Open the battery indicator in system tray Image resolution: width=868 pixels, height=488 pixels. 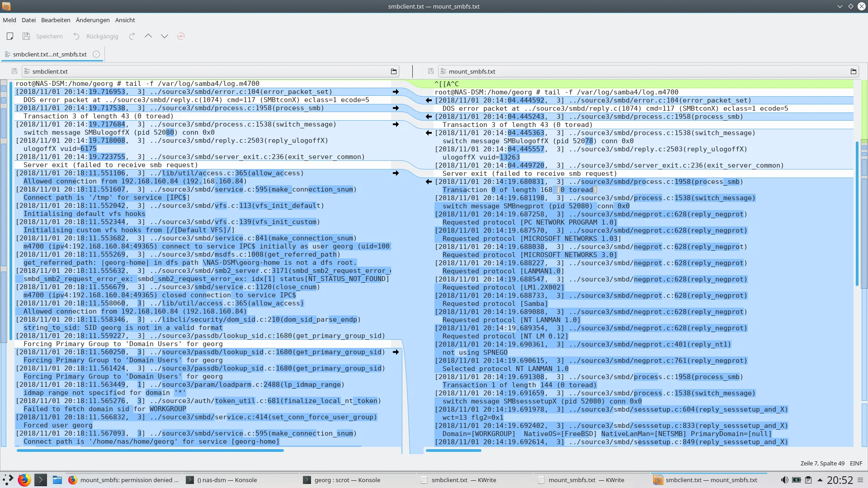pyautogui.click(x=797, y=480)
